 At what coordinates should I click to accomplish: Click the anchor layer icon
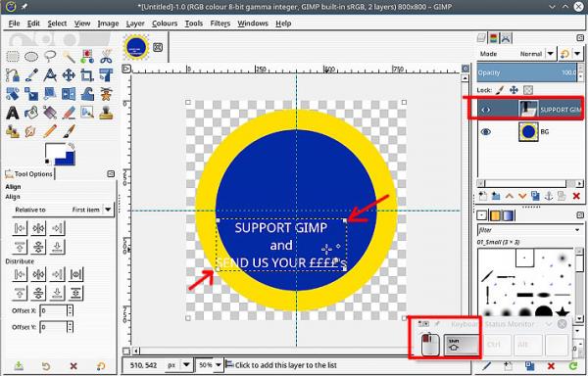click(x=549, y=196)
